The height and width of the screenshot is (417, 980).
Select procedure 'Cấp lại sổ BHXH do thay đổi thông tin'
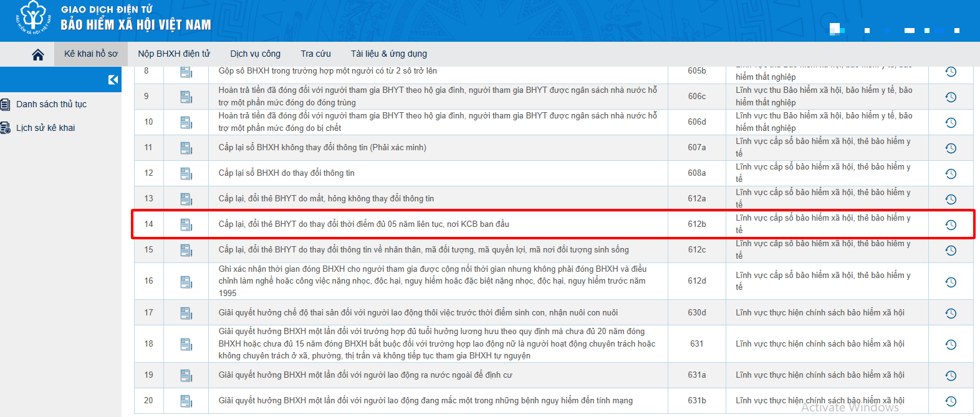point(286,173)
